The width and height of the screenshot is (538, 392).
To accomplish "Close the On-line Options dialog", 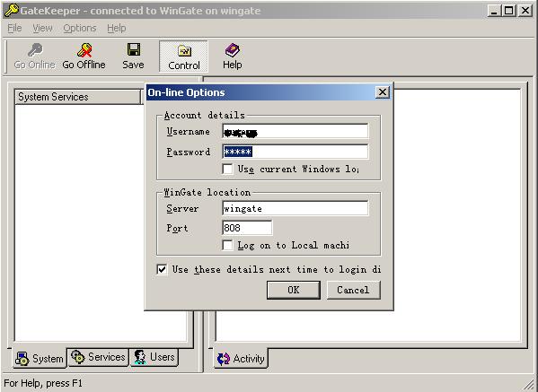I will tap(383, 92).
